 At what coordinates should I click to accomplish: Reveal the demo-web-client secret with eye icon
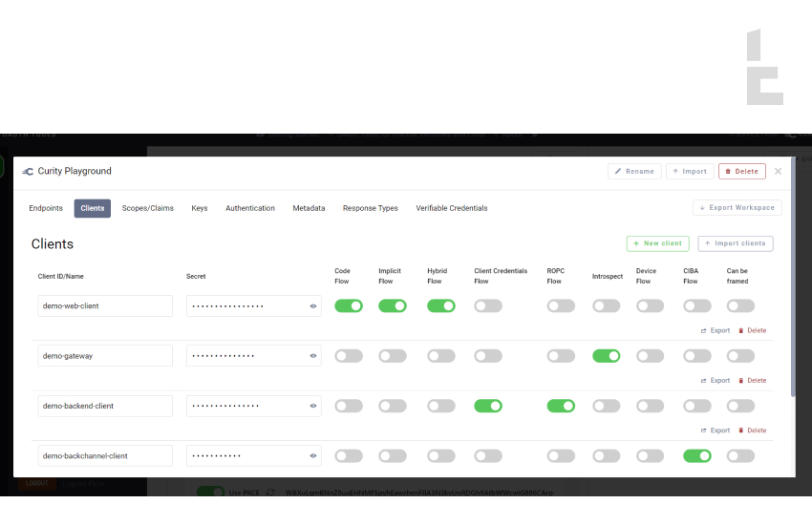click(x=312, y=306)
